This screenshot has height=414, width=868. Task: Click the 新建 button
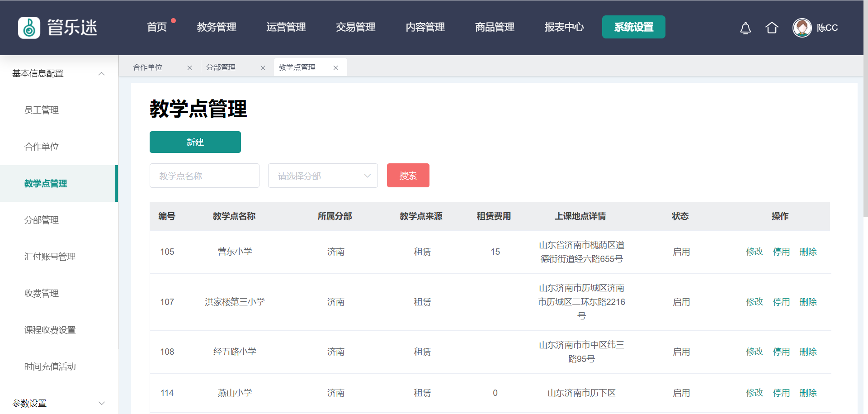[x=195, y=142]
